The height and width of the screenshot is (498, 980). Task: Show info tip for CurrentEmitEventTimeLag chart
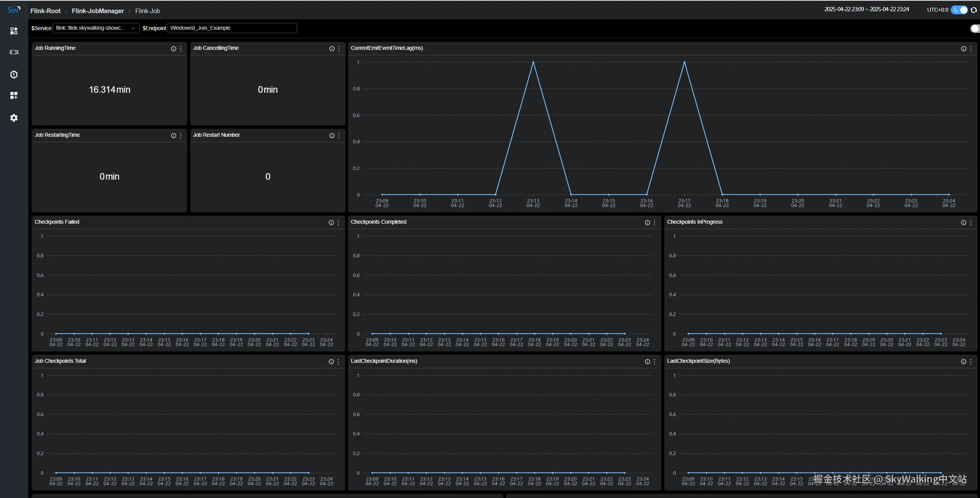pos(963,49)
